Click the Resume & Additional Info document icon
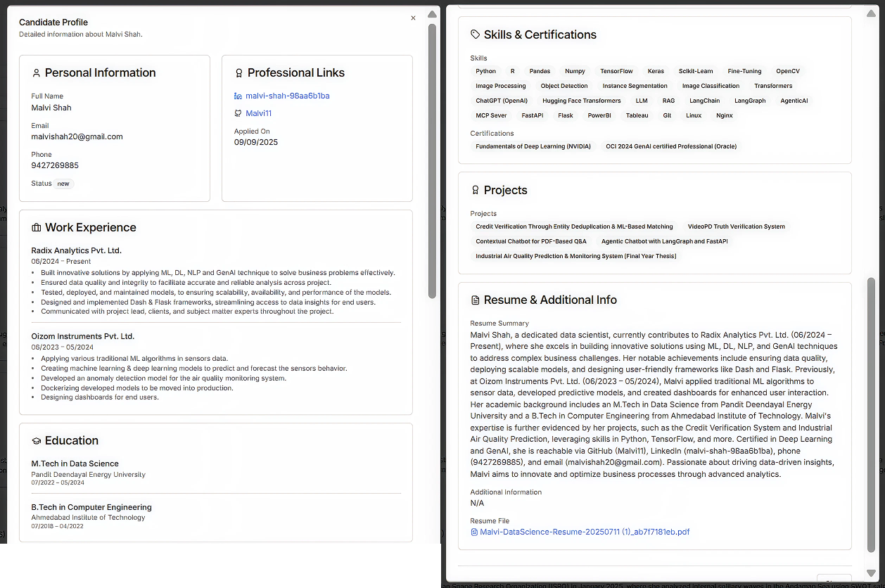885x588 pixels. tap(476, 300)
